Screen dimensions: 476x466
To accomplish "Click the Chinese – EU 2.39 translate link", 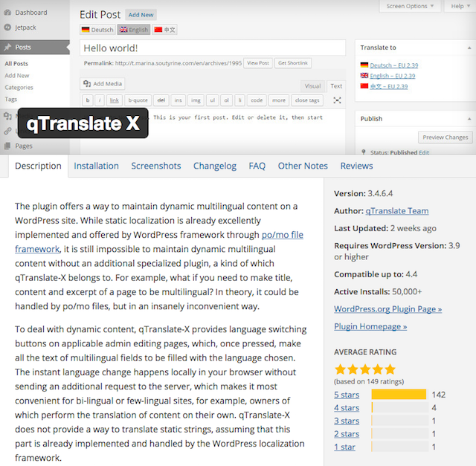I will [388, 86].
